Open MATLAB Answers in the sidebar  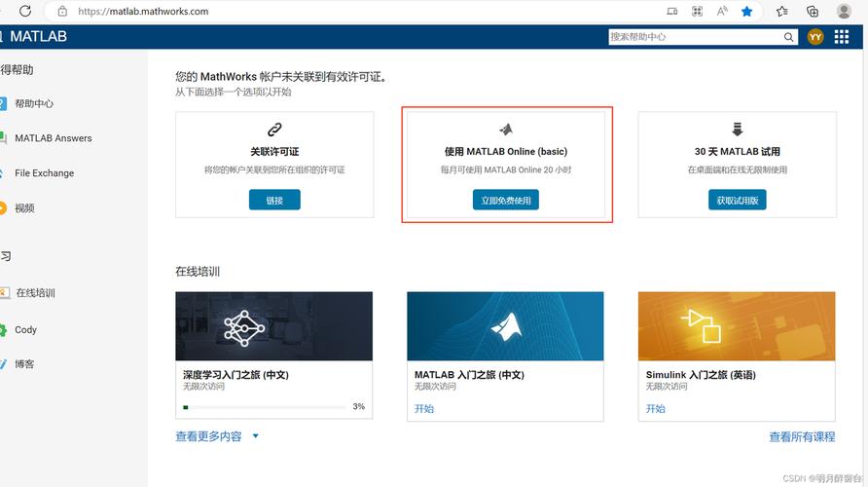[x=54, y=138]
